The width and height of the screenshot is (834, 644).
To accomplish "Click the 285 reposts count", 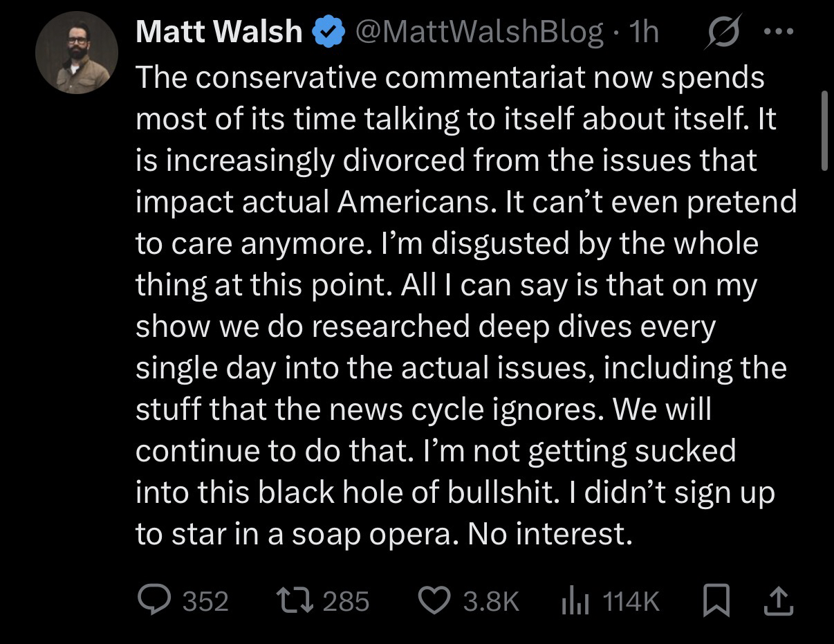I will pyautogui.click(x=346, y=601).
